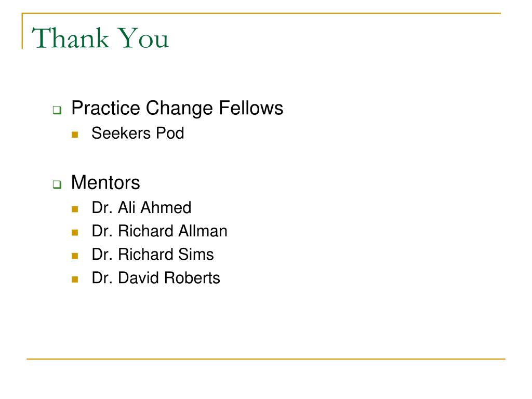
Task: Click gold bullet beside Dr. Richard Allman
Action: 75,232
